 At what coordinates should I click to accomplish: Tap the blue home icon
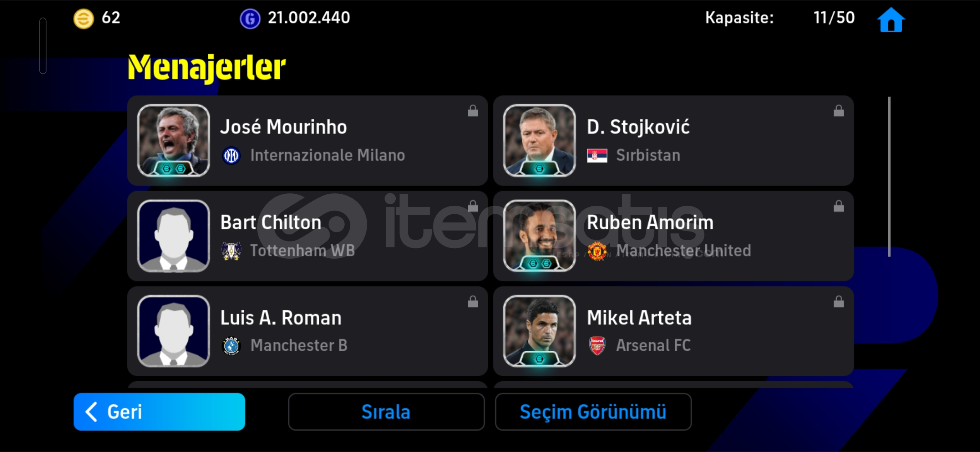(x=891, y=20)
